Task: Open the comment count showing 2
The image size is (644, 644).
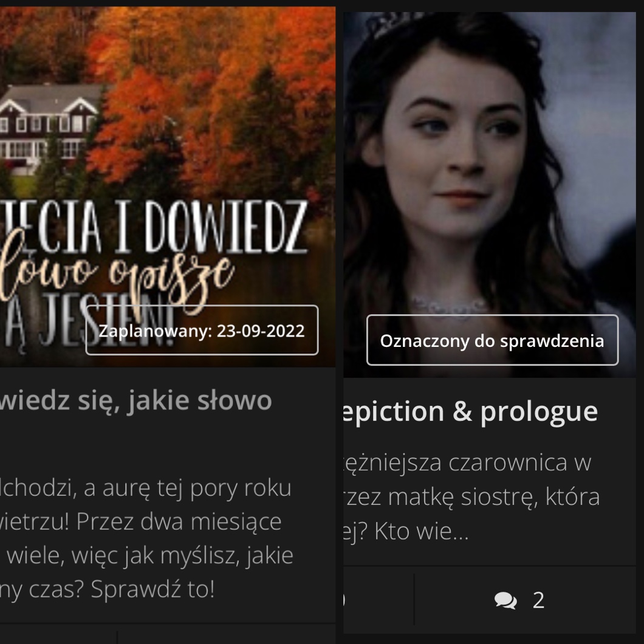Action: (x=538, y=600)
